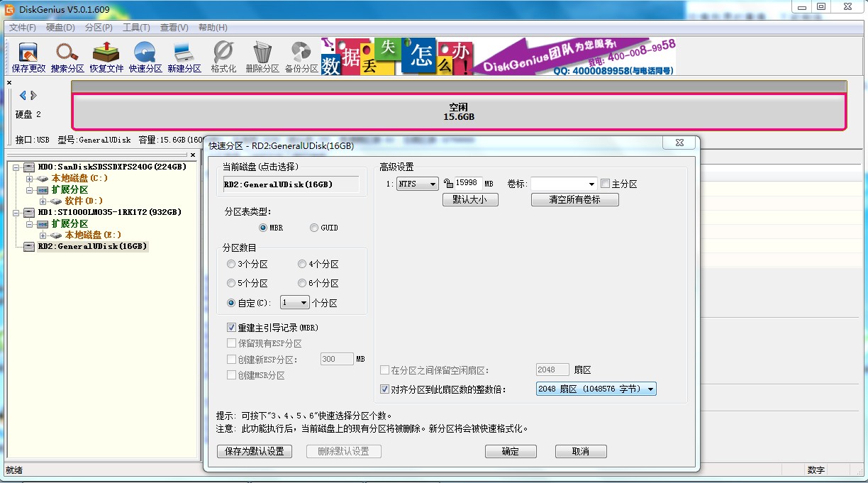Screen dimensions: 868x483
Task: Select the 本地磁盘(E:) tree label
Action: tap(93, 235)
